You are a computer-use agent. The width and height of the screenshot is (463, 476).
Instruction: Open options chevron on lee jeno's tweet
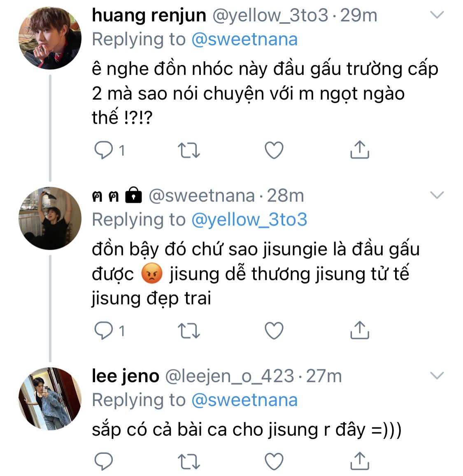[x=437, y=376]
